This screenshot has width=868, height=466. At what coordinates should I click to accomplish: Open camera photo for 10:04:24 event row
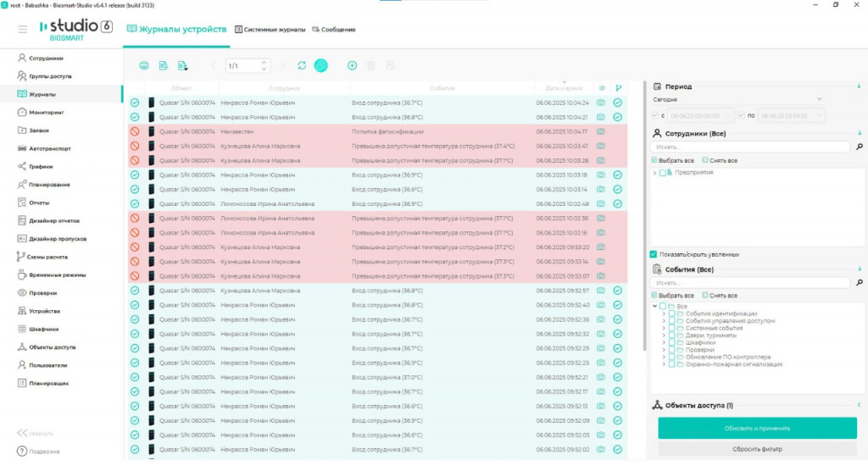click(x=601, y=103)
